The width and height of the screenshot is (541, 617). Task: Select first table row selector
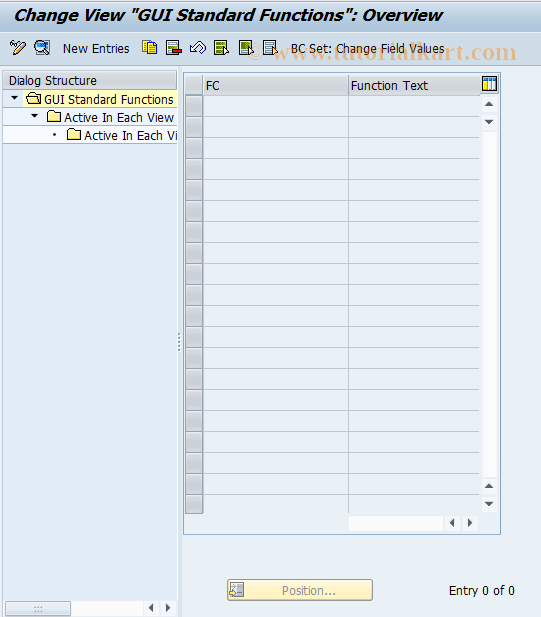point(194,106)
